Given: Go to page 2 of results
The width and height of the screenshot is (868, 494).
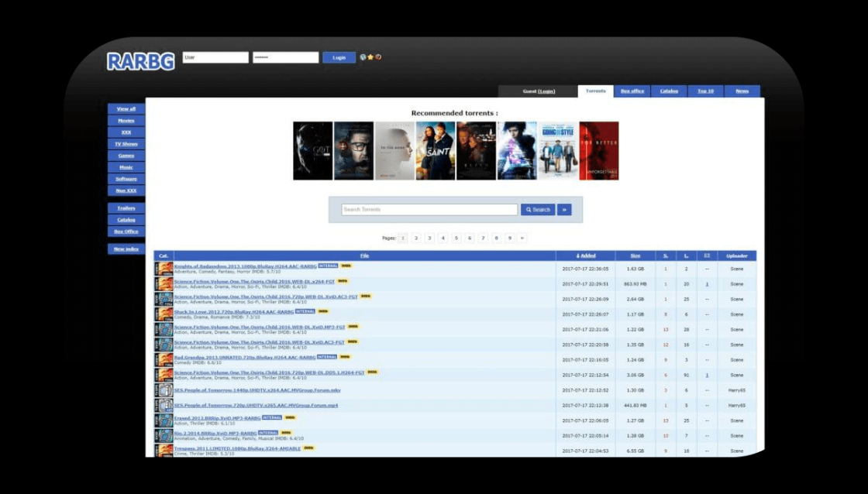Looking at the screenshot, I should 416,238.
